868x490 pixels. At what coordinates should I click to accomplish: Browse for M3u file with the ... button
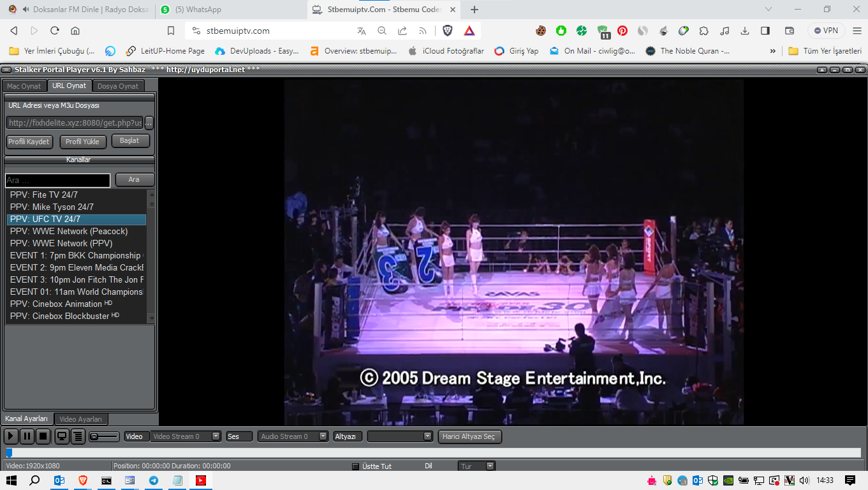(x=149, y=122)
